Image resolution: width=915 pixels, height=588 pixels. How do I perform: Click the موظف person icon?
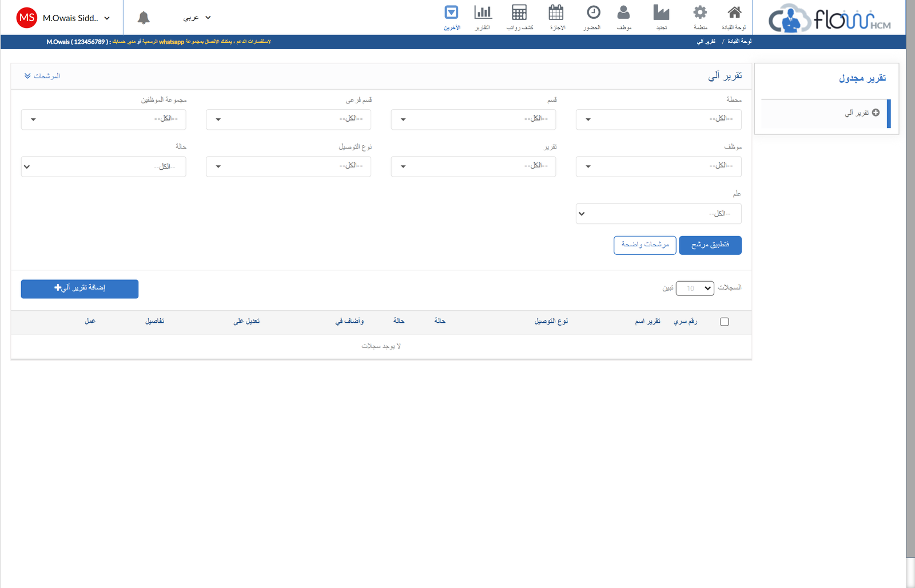[x=623, y=13]
